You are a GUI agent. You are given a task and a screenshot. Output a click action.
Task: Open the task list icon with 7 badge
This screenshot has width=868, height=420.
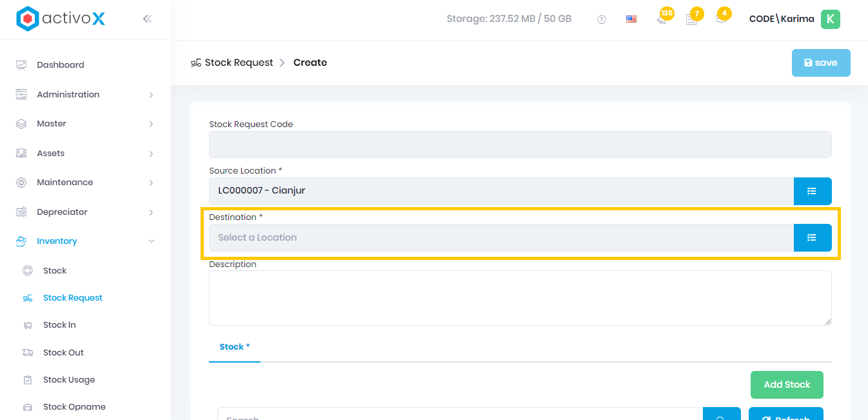691,19
